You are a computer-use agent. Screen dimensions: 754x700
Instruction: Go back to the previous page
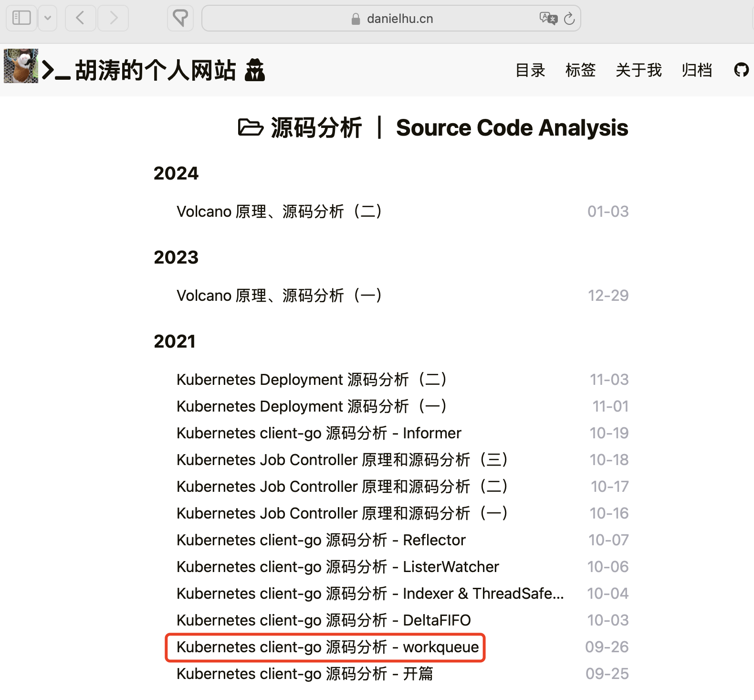click(x=80, y=18)
